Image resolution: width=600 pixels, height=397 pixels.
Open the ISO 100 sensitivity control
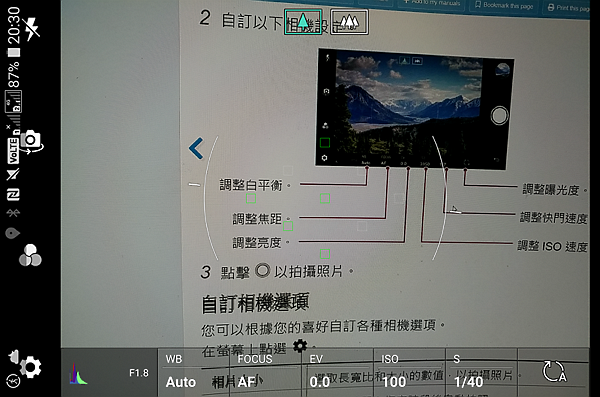(409, 372)
